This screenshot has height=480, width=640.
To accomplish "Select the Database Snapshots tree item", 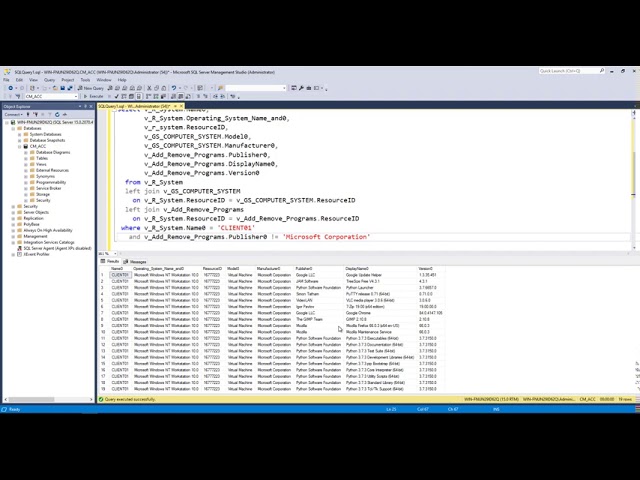I will [x=47, y=140].
